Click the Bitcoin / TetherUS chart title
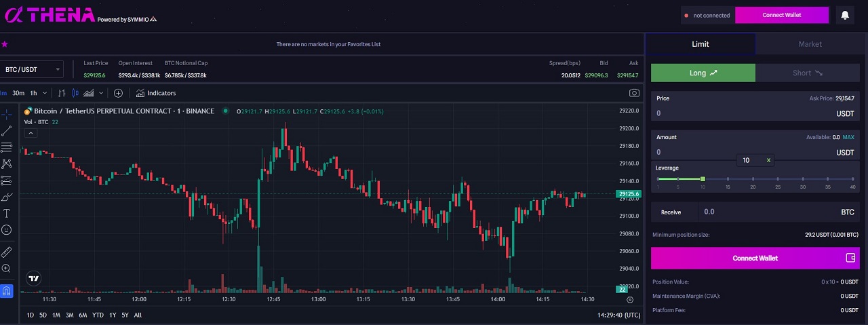Image resolution: width=868 pixels, height=325 pixels. pos(124,111)
